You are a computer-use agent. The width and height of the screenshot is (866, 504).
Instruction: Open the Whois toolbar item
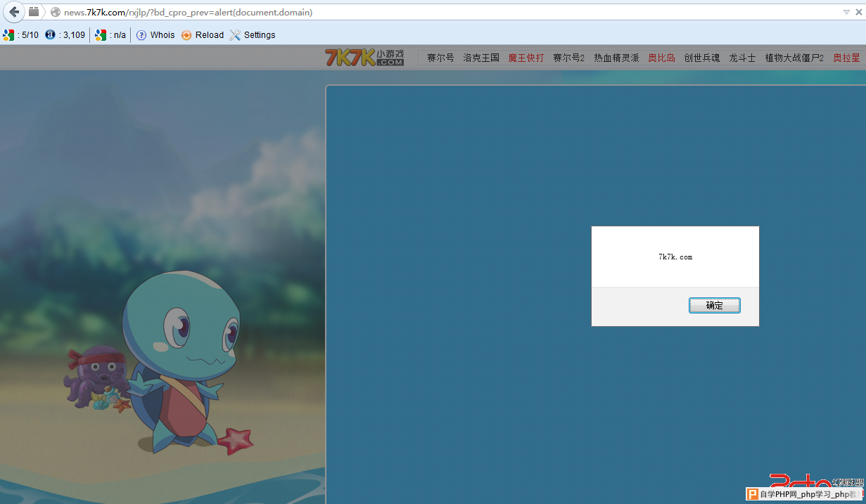155,34
